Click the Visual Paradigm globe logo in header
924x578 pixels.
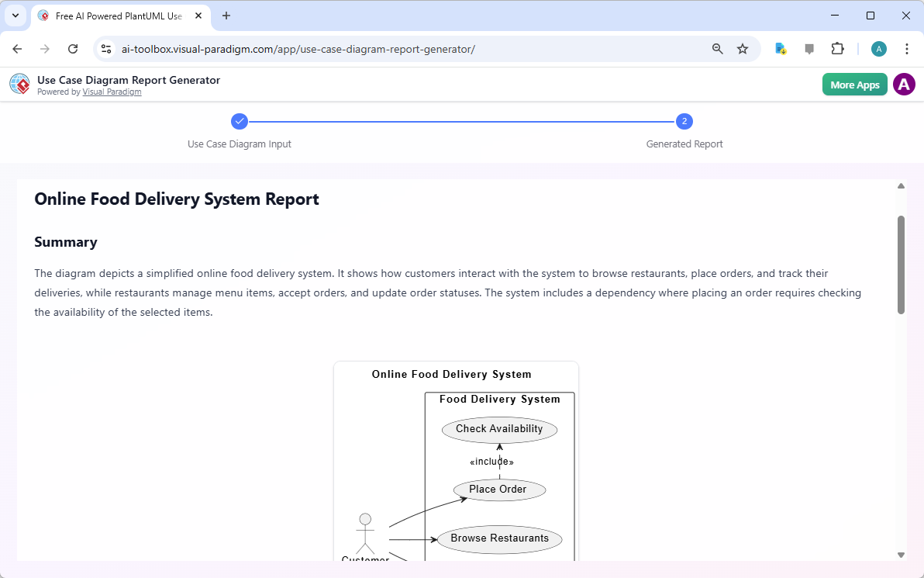tap(19, 84)
